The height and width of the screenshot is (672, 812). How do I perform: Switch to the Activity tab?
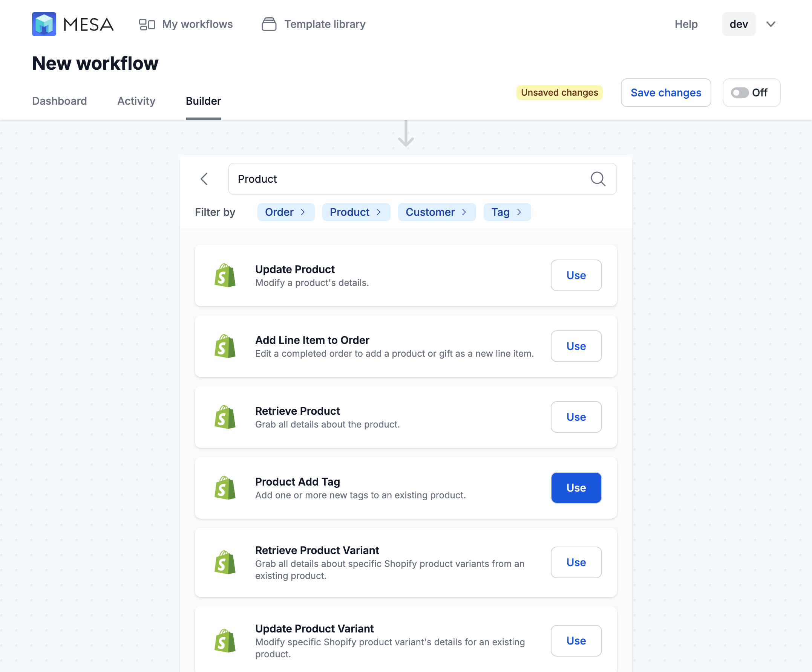[136, 101]
